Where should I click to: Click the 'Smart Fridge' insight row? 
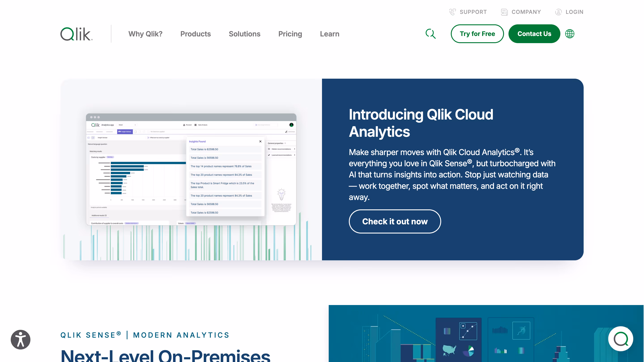pos(225,185)
